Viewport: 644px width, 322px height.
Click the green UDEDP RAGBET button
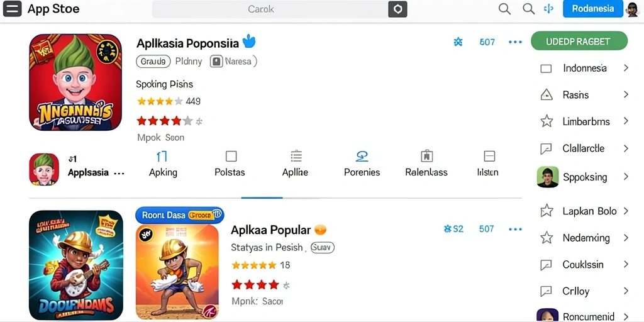[x=579, y=41]
